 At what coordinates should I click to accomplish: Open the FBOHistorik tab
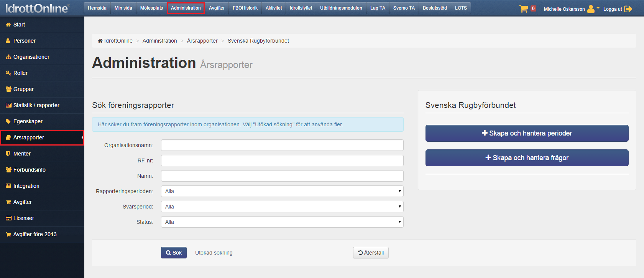[245, 8]
